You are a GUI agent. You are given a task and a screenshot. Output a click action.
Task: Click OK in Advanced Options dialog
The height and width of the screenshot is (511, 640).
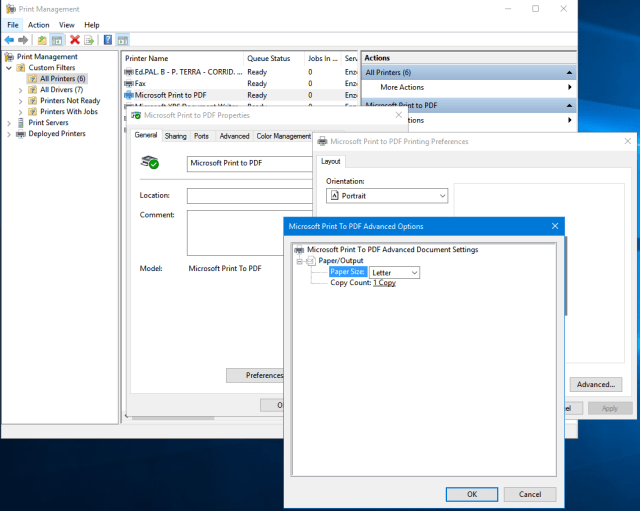click(471, 494)
